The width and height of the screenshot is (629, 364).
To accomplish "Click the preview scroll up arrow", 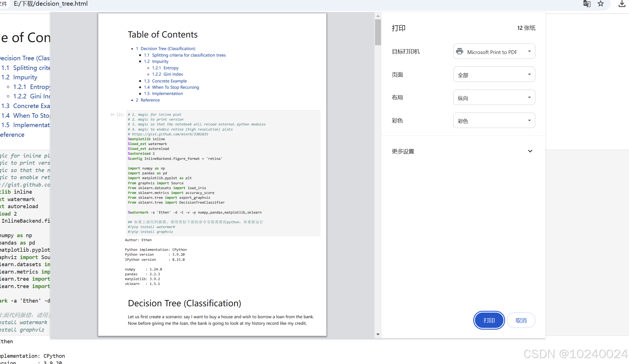I will point(378,16).
